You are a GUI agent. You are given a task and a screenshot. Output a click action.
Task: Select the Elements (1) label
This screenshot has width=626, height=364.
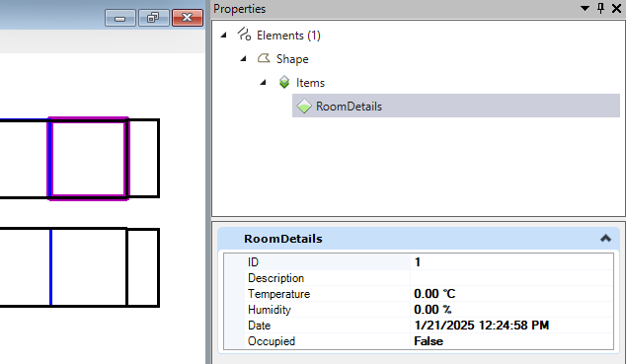(288, 36)
